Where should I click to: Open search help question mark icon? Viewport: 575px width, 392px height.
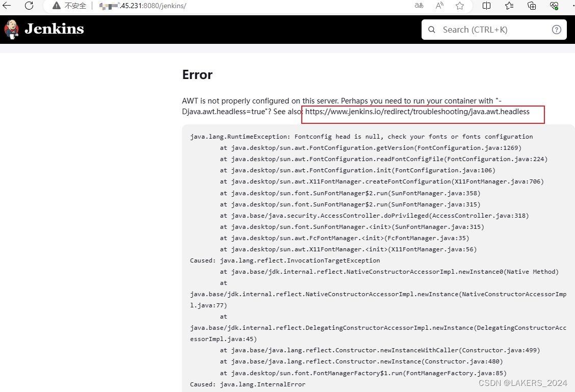557,30
